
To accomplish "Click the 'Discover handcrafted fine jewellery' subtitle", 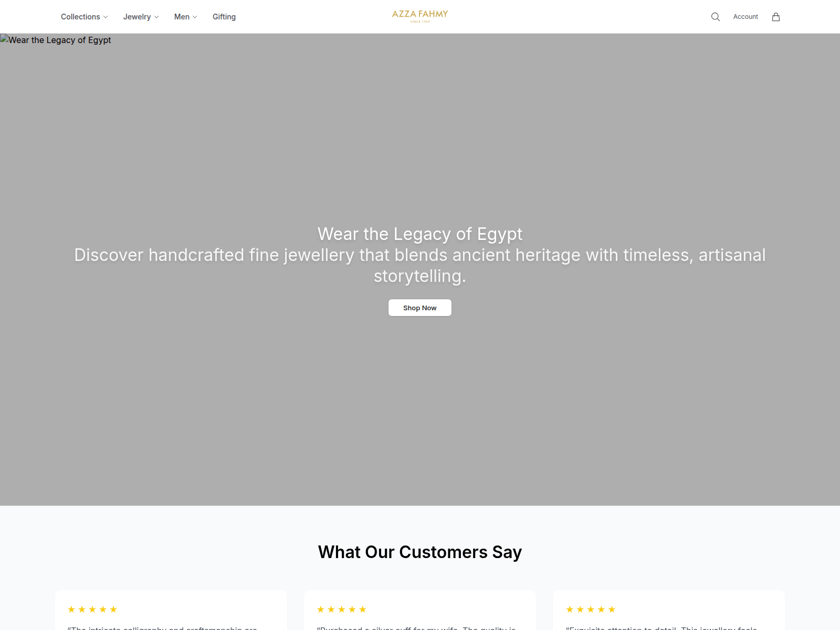I will tap(420, 265).
